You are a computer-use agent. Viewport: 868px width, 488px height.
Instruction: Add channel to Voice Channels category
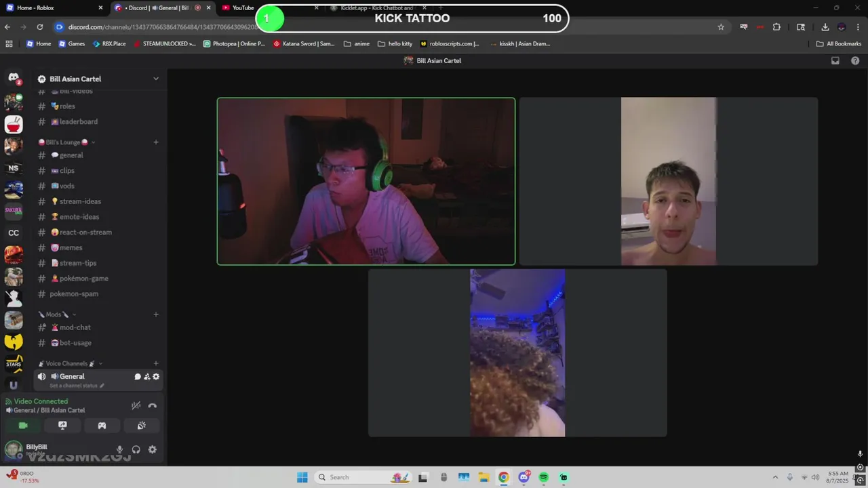[156, 364]
